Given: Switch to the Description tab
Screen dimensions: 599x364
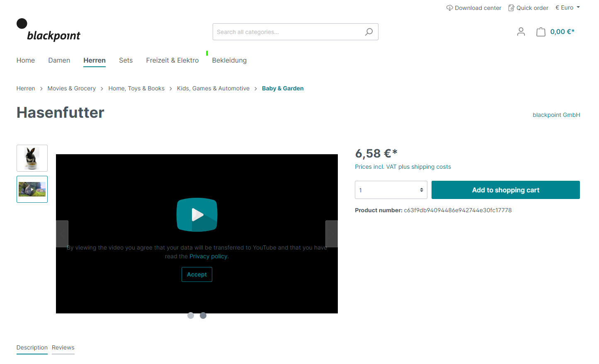Looking at the screenshot, I should pyautogui.click(x=32, y=347).
